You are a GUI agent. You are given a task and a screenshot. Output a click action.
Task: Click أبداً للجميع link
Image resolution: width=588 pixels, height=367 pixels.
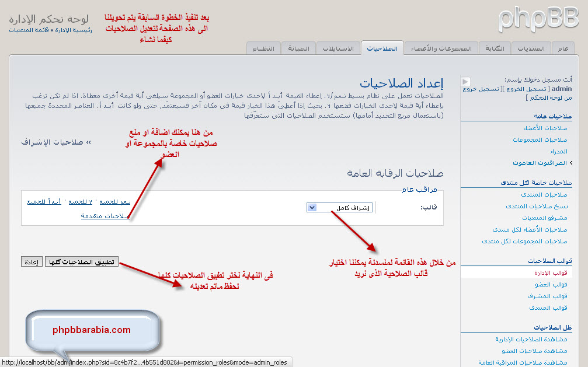[x=44, y=202]
